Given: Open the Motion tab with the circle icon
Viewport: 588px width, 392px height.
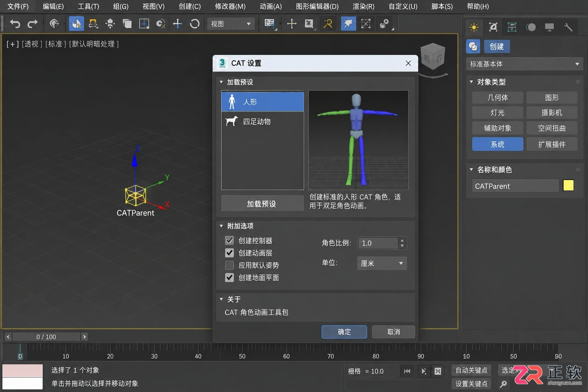Looking at the screenshot, I should (531, 27).
